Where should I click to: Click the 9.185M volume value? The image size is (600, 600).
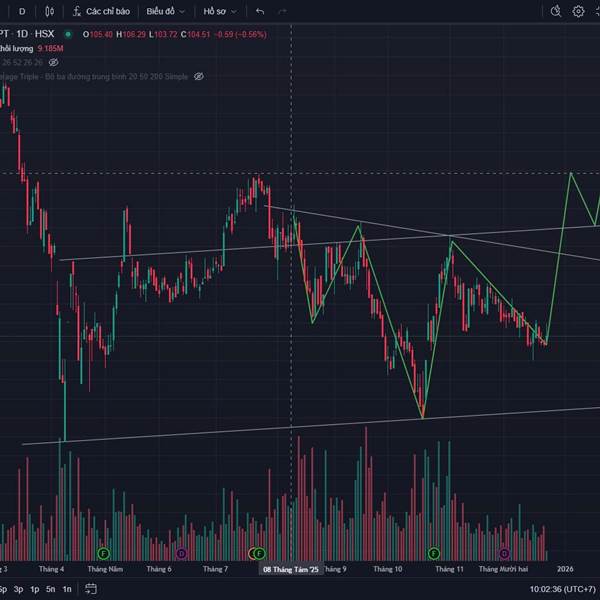51,49
